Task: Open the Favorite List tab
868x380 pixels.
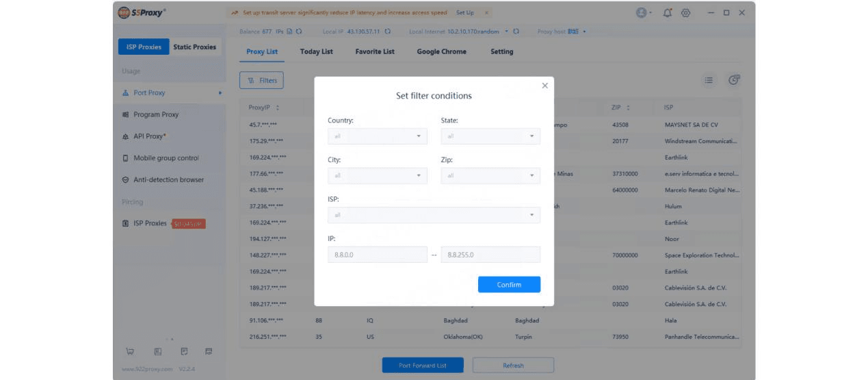Action: 375,51
